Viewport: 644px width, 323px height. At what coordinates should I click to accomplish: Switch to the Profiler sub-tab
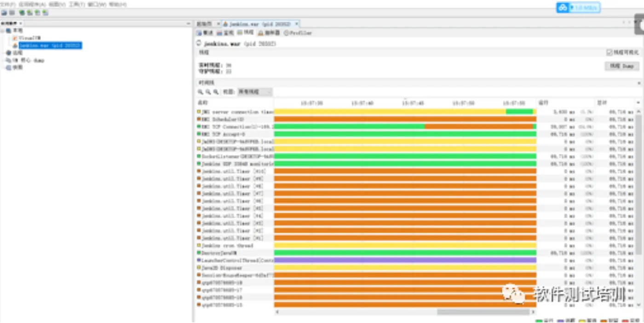[x=298, y=33]
